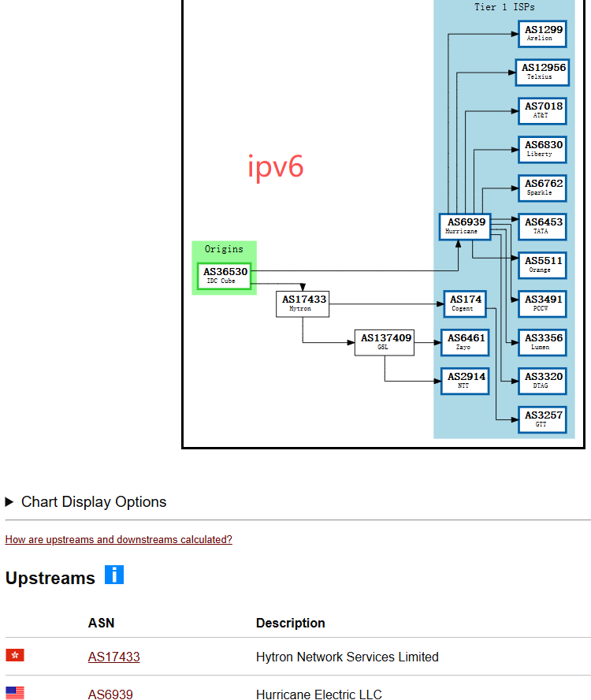591x700 pixels.
Task: Open the AS6939 upstream link
Action: click(110, 694)
